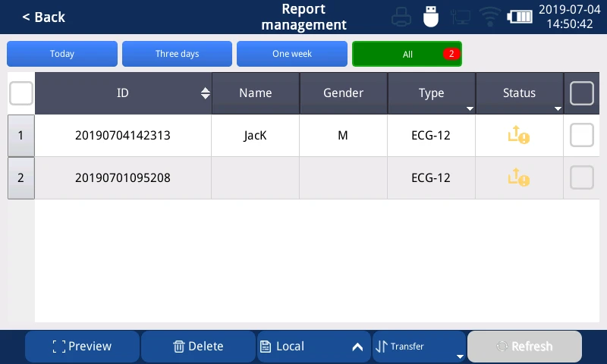Click the Name column header

tap(256, 93)
